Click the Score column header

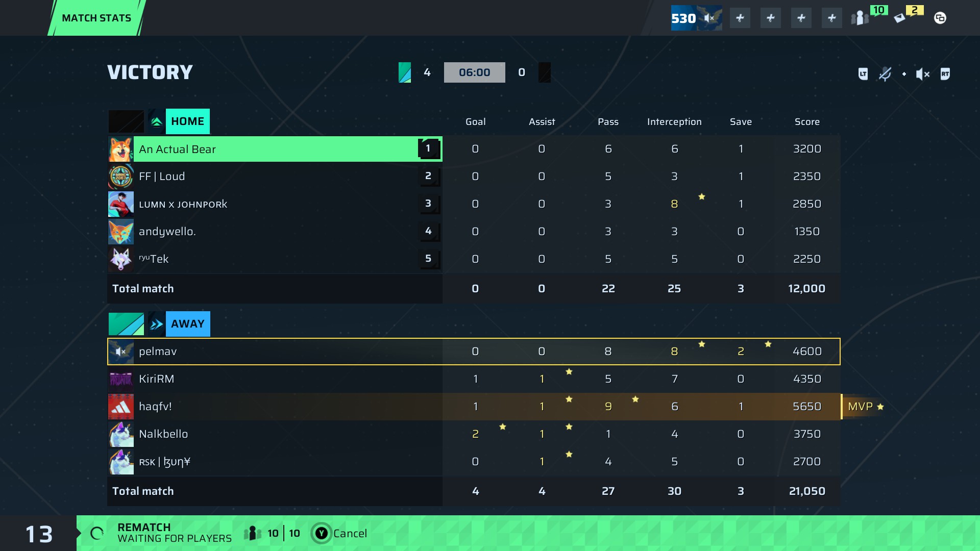coord(807,122)
